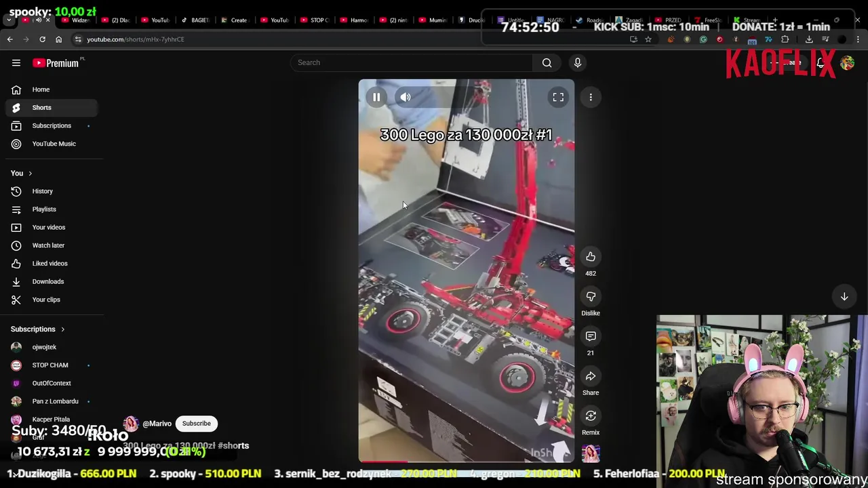Open Your clips in the sidebar
The width and height of the screenshot is (868, 488).
tap(52, 300)
